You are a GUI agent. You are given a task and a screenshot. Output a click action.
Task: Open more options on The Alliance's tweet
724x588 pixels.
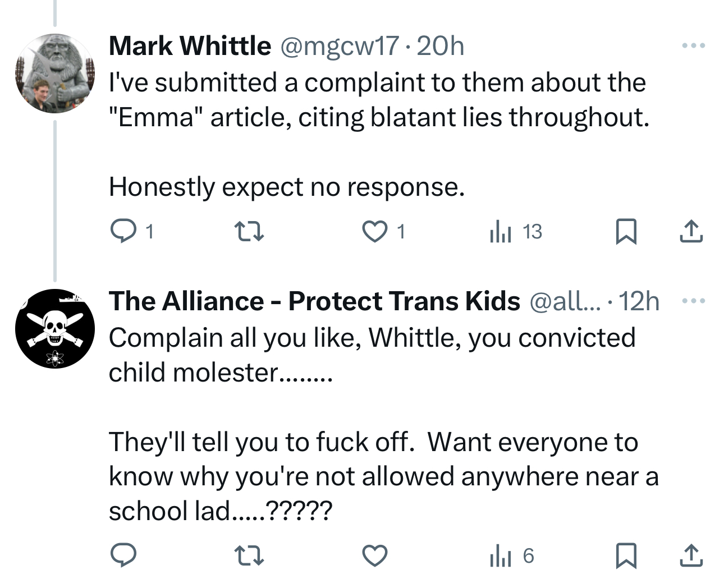click(x=694, y=301)
